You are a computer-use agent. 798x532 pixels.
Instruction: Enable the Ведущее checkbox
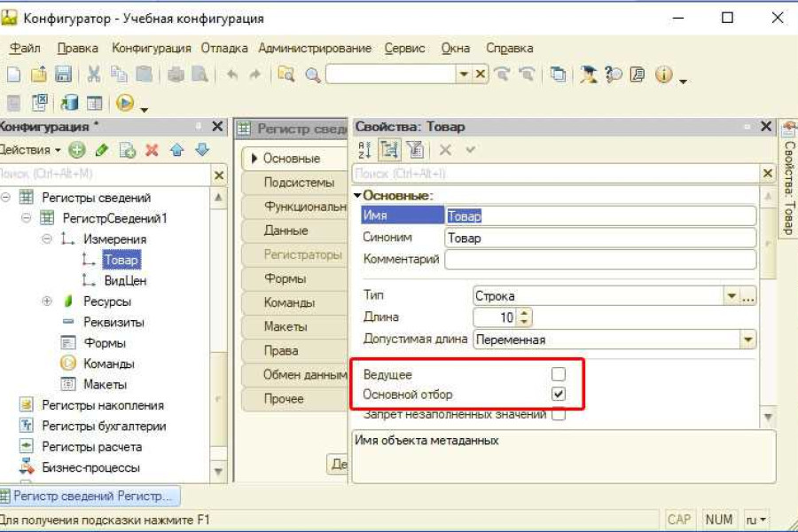558,375
